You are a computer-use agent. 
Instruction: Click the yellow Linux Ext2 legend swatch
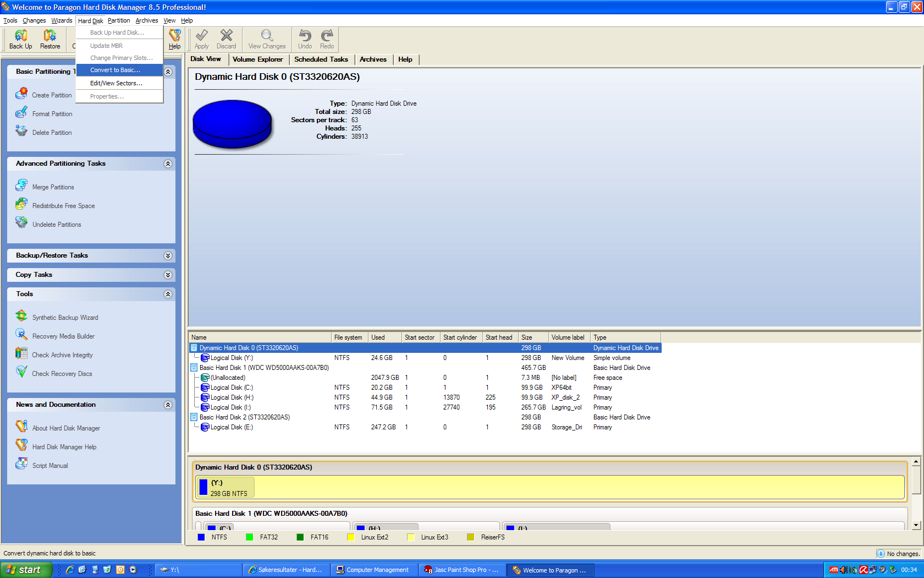pos(351,537)
